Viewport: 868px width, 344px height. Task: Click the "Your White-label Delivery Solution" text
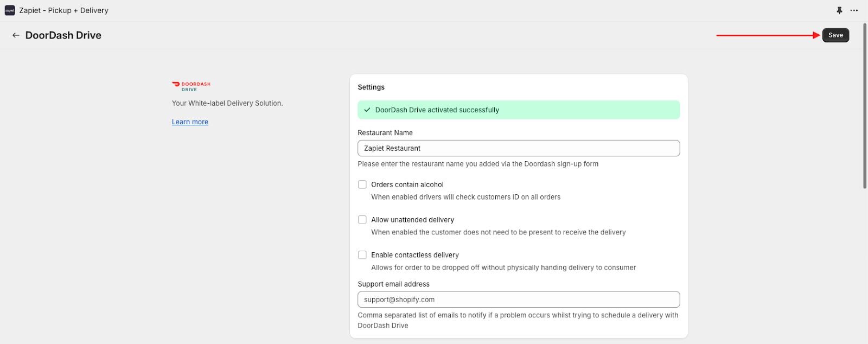click(x=227, y=103)
